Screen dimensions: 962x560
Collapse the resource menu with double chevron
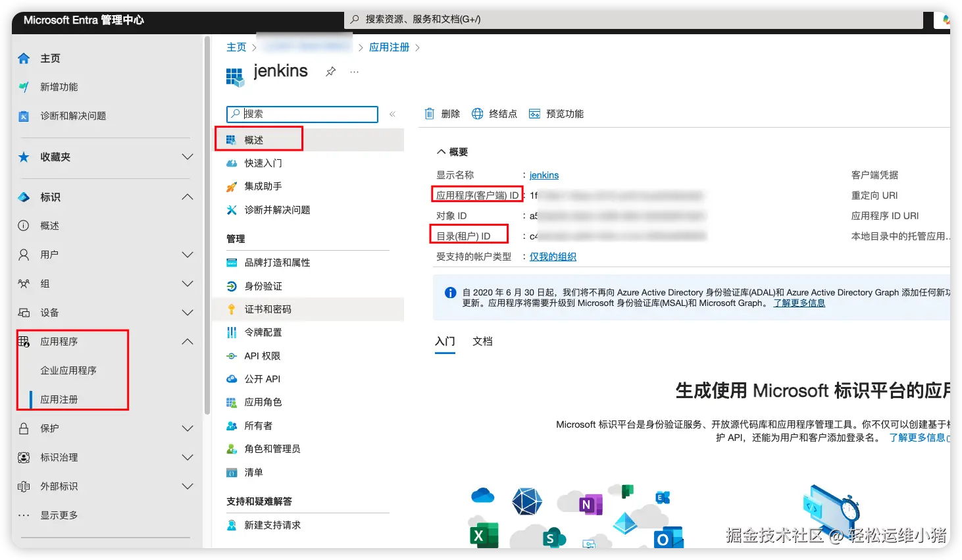tap(392, 114)
